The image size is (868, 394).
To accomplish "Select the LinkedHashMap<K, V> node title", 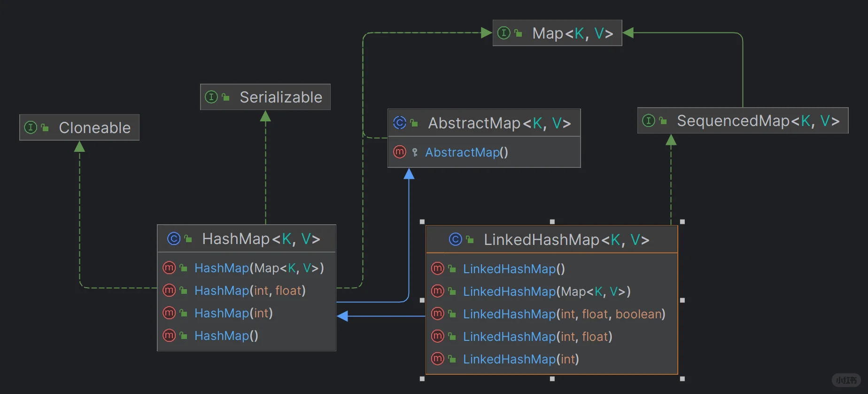I will pos(567,240).
